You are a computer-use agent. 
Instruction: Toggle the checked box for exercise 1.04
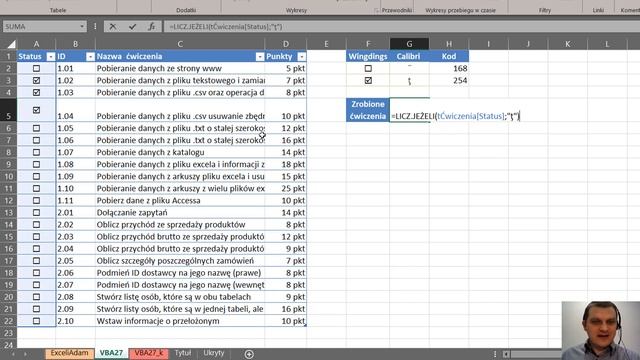click(36, 110)
